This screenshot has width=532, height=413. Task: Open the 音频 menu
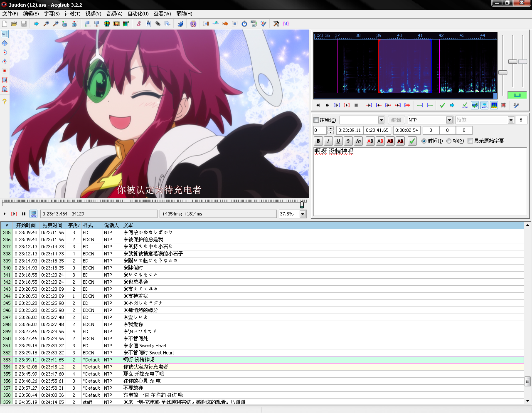(x=114, y=14)
